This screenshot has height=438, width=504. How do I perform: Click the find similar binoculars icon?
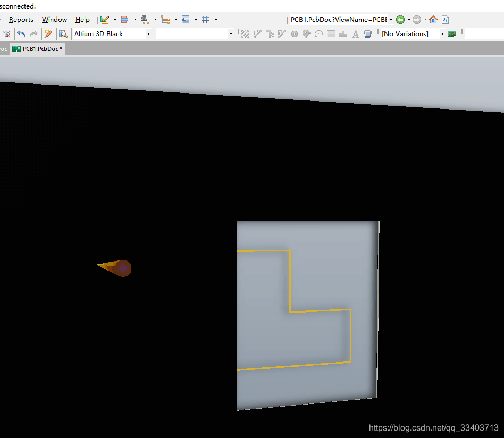click(145, 20)
